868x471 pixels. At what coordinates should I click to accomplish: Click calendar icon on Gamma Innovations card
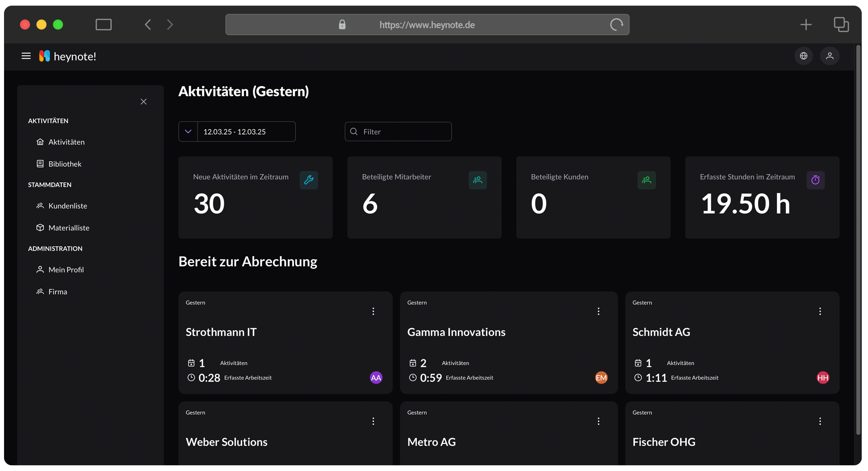[413, 363]
